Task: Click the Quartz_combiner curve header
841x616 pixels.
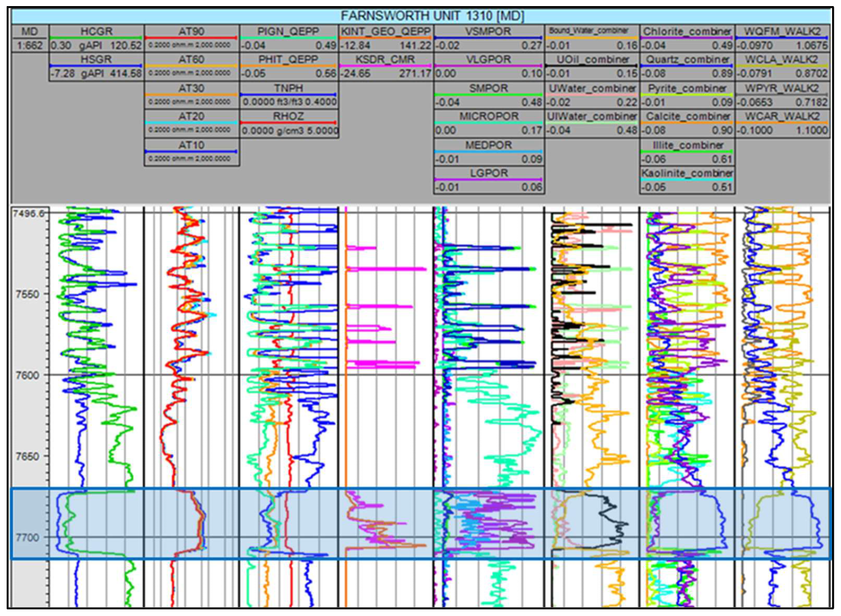Action: click(687, 59)
